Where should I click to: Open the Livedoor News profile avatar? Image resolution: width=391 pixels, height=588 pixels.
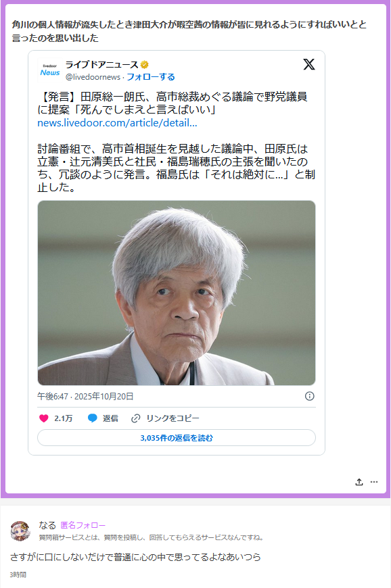pos(50,70)
